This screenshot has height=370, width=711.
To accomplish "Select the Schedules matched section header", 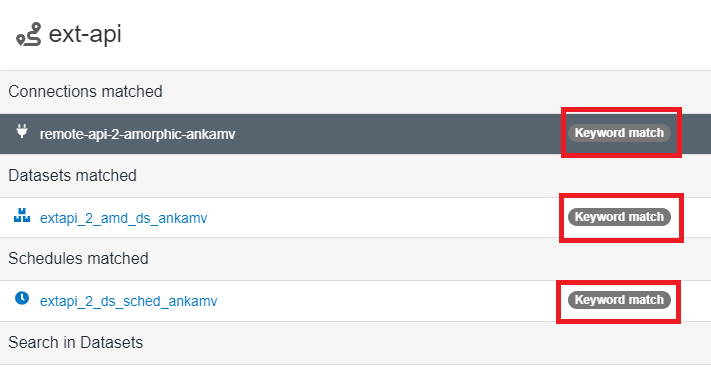I will (x=356, y=258).
